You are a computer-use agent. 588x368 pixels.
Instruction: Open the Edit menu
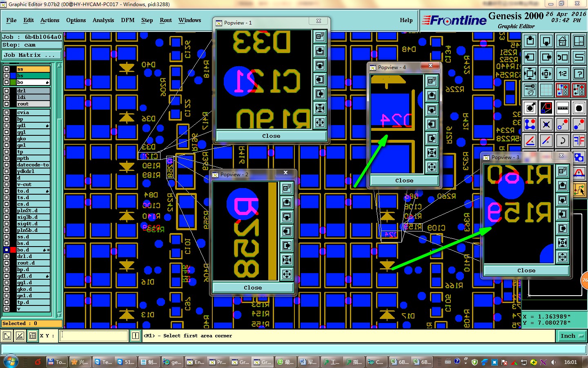[x=29, y=20]
